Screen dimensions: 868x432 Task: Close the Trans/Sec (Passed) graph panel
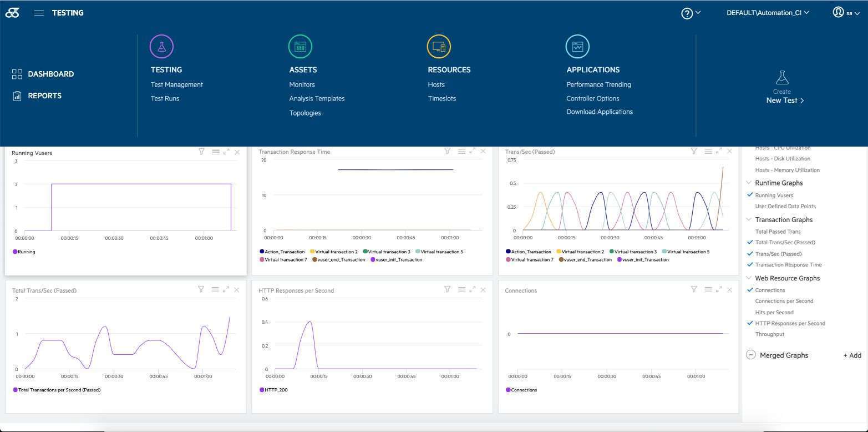click(729, 151)
